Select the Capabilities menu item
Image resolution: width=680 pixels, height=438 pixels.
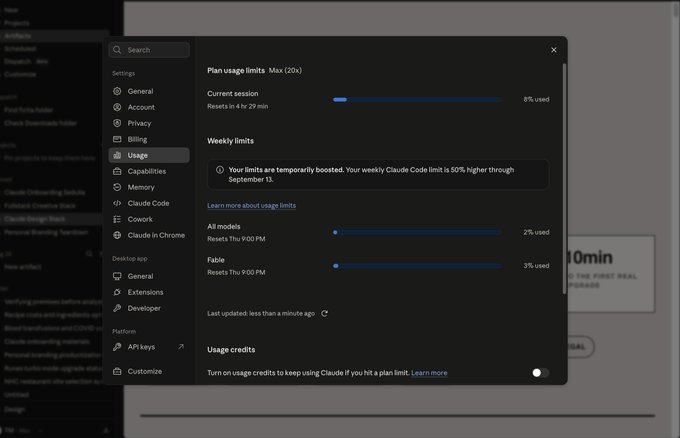coord(149,171)
